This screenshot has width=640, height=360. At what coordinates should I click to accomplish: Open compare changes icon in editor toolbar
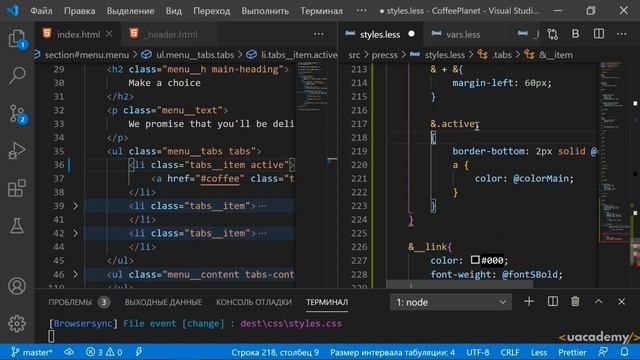[552, 34]
